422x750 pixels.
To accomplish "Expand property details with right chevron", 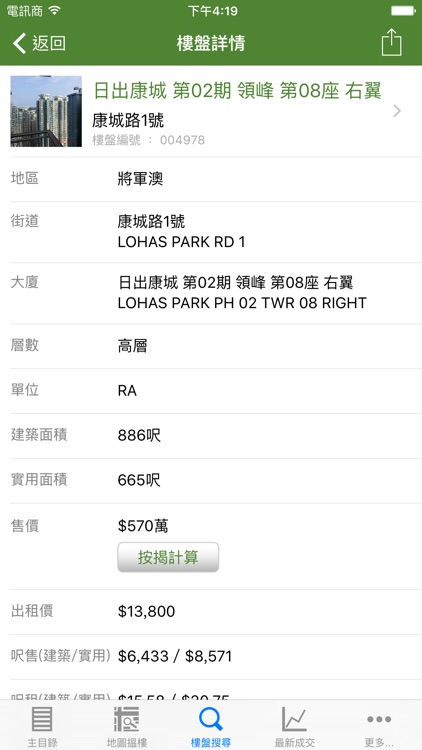I will point(397,111).
